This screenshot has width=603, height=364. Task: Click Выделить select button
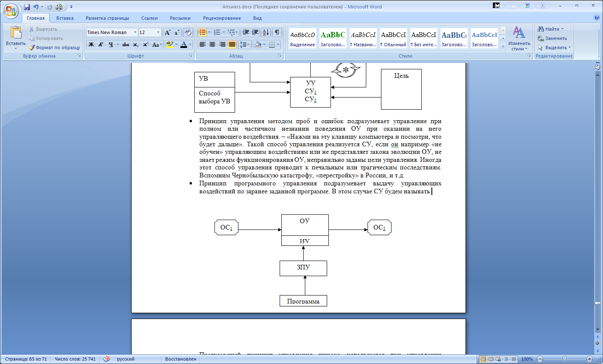pyautogui.click(x=554, y=47)
